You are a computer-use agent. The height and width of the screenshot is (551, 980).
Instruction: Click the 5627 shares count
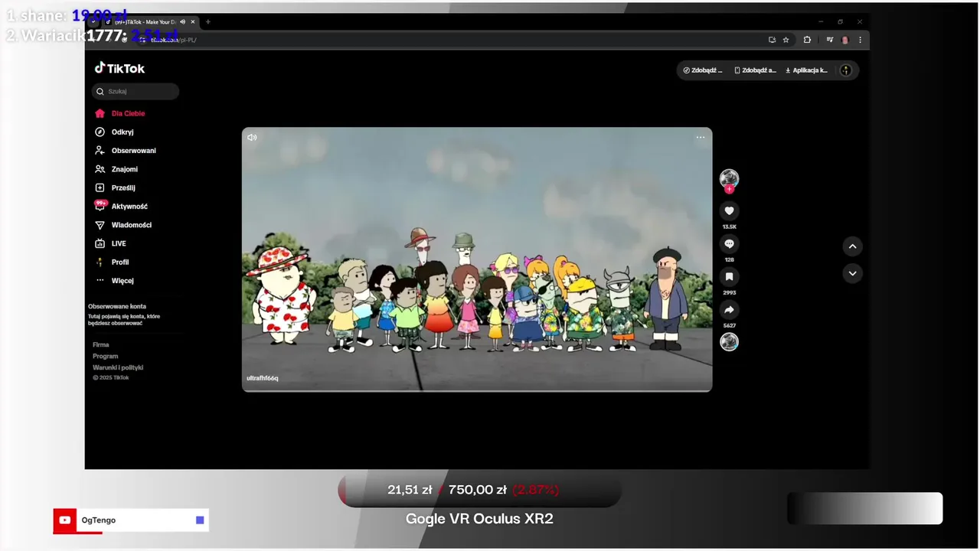[x=729, y=326]
